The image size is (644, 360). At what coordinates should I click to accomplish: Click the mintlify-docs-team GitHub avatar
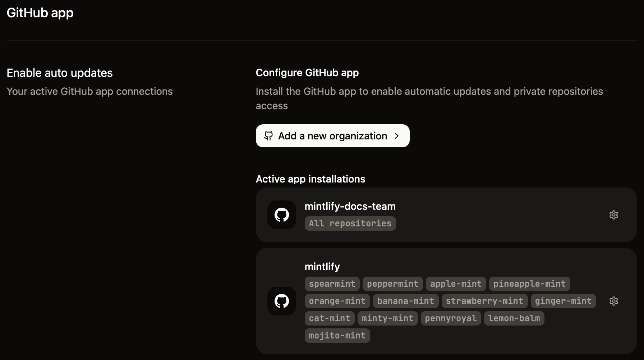[x=281, y=214]
